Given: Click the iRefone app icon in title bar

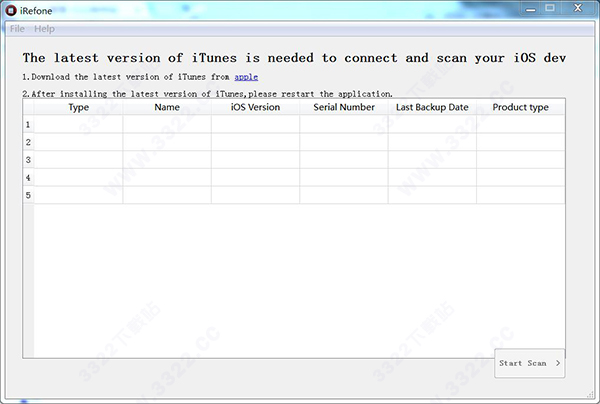Looking at the screenshot, I should click(11, 11).
